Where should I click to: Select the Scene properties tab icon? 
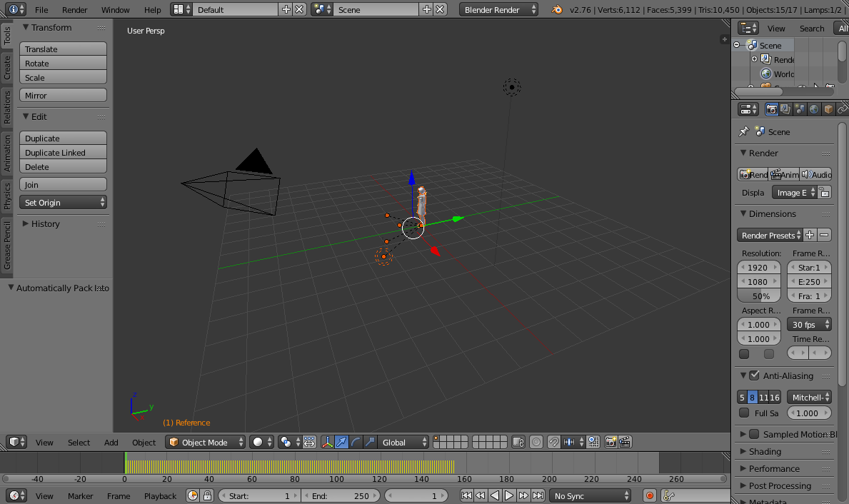[x=800, y=109]
